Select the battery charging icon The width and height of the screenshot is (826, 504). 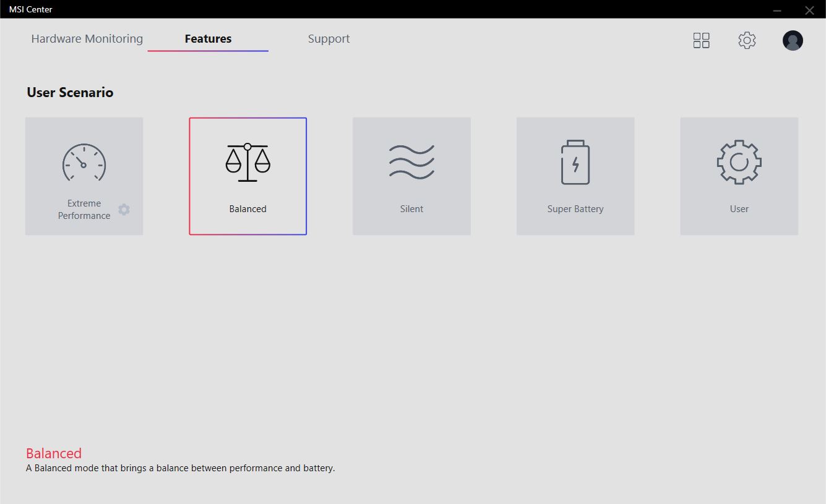click(x=575, y=162)
